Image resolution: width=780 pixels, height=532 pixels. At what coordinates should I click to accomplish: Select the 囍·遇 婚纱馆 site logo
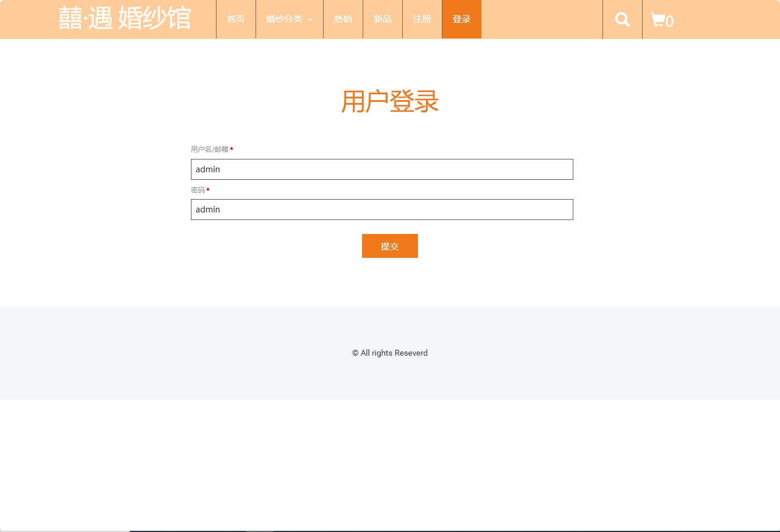click(x=125, y=18)
